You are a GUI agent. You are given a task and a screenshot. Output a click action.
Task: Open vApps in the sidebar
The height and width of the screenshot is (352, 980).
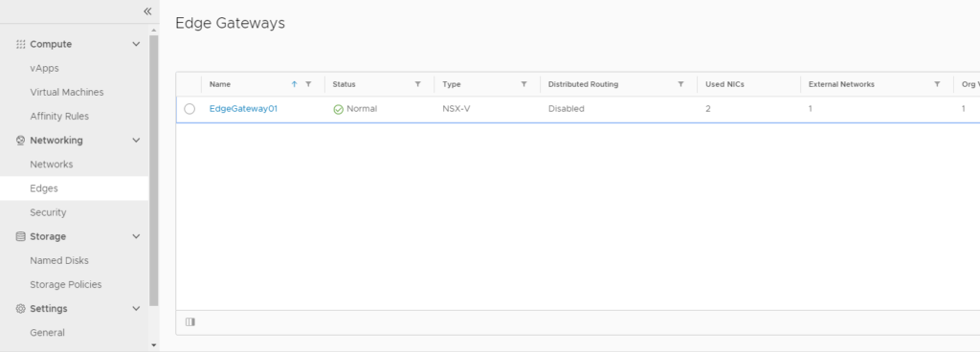(44, 68)
